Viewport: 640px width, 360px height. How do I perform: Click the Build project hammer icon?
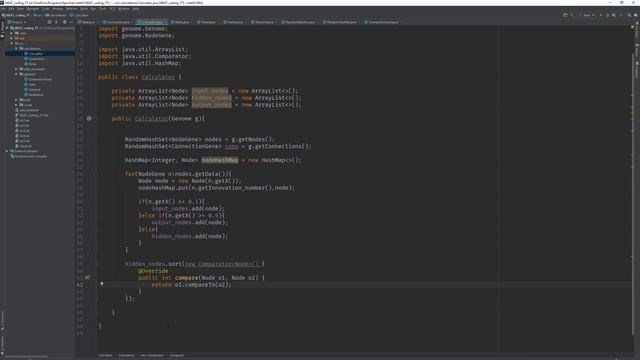click(572, 15)
